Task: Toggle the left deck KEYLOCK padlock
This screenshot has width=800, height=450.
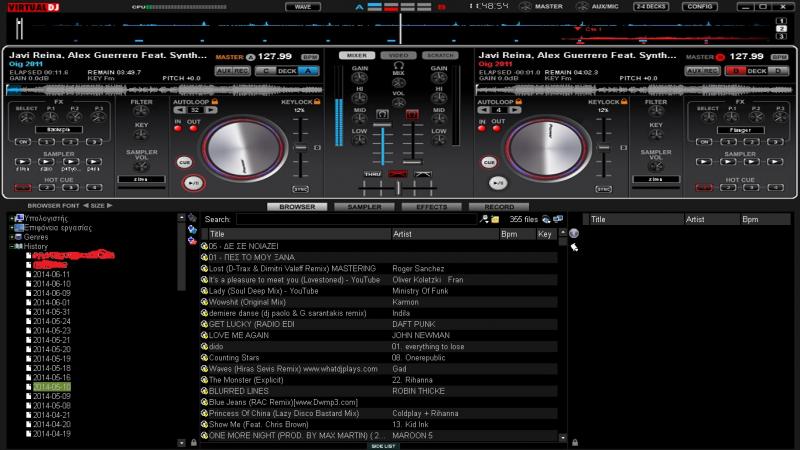Action: coord(316,101)
